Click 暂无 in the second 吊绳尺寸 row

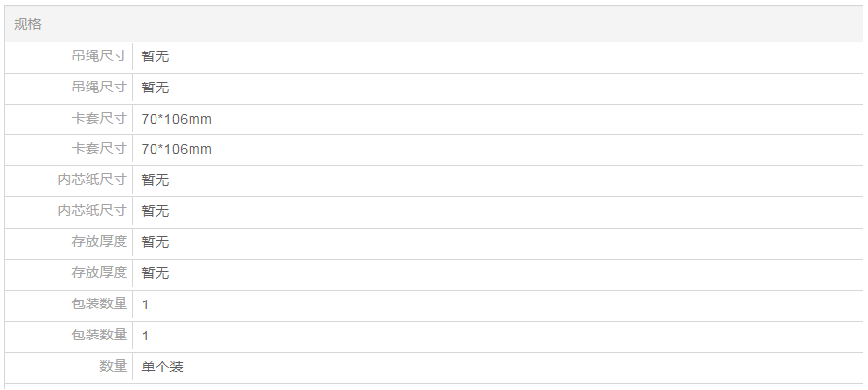(155, 88)
